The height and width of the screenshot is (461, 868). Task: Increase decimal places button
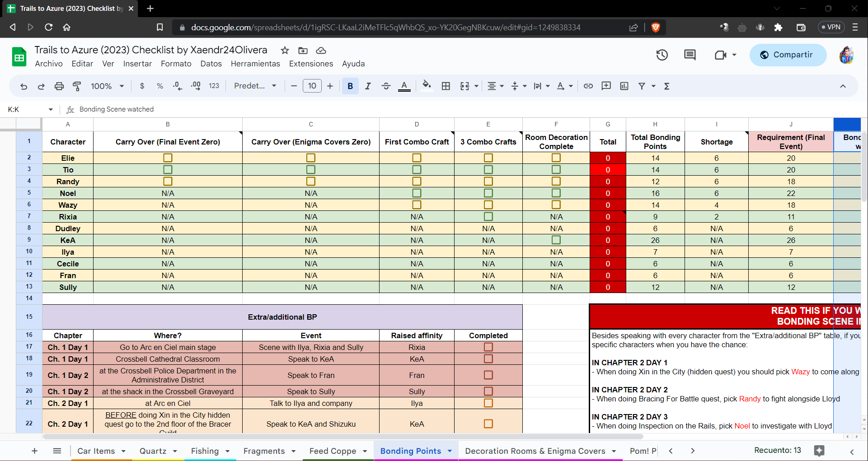click(x=196, y=86)
